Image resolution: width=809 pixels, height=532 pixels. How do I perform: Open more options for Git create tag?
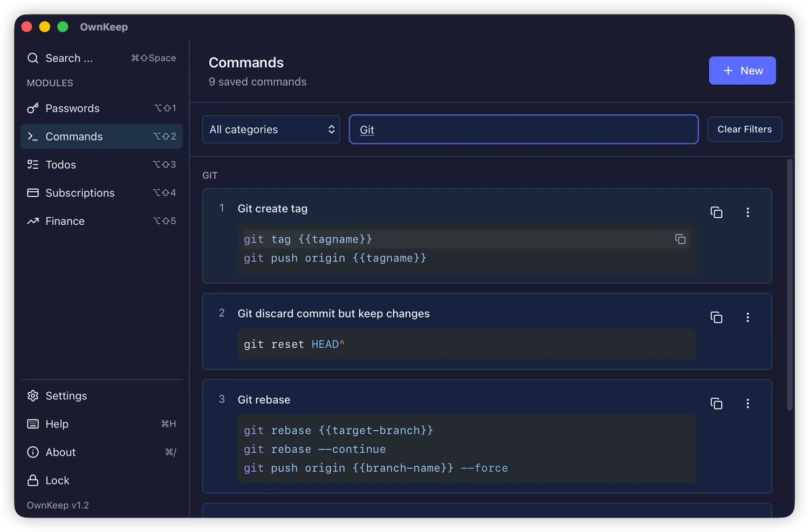pyautogui.click(x=748, y=212)
